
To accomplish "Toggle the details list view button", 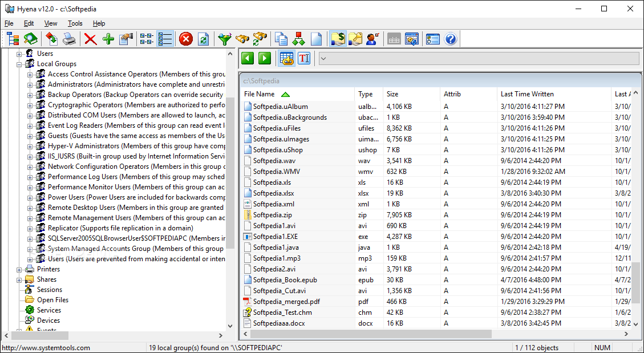I will (x=165, y=39).
